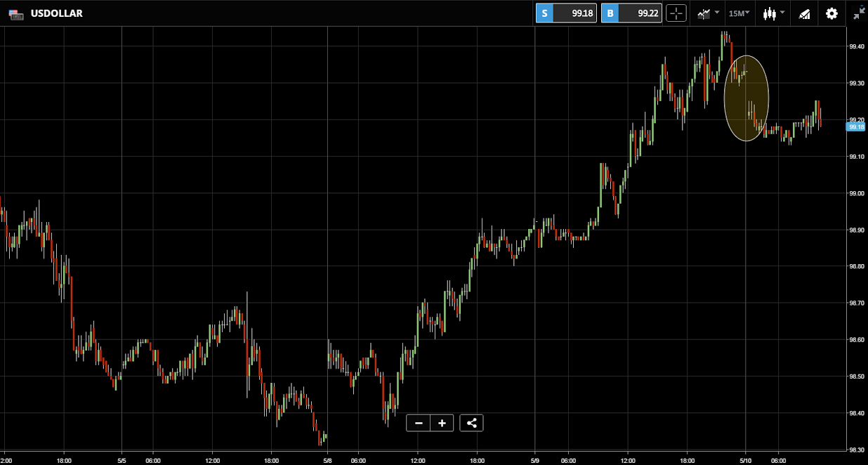Open chart settings gear

pyautogui.click(x=831, y=13)
